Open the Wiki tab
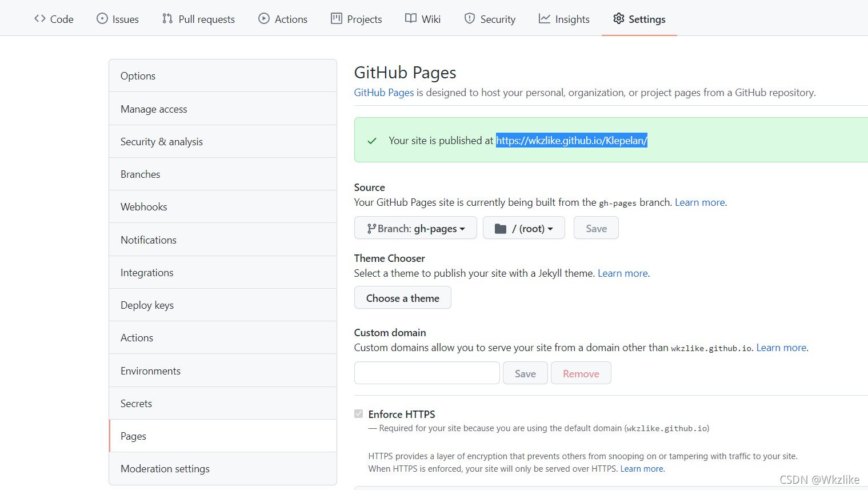 (423, 19)
